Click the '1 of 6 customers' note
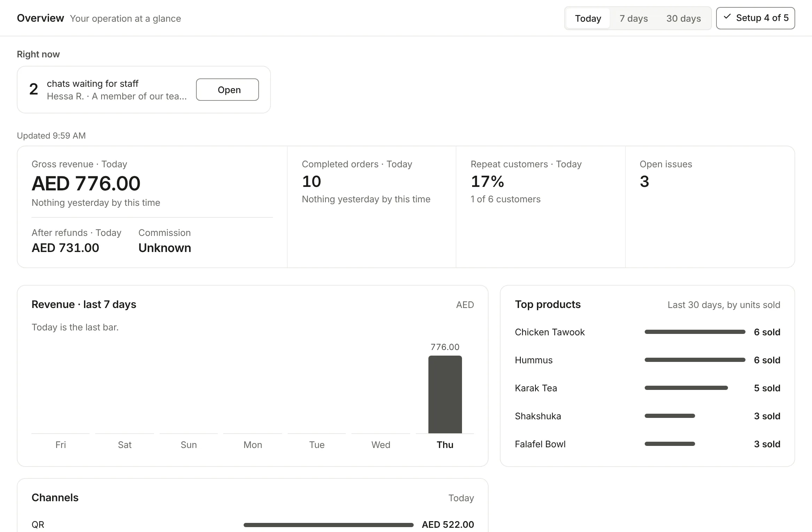Screen dimensions: 812x532 505,199
